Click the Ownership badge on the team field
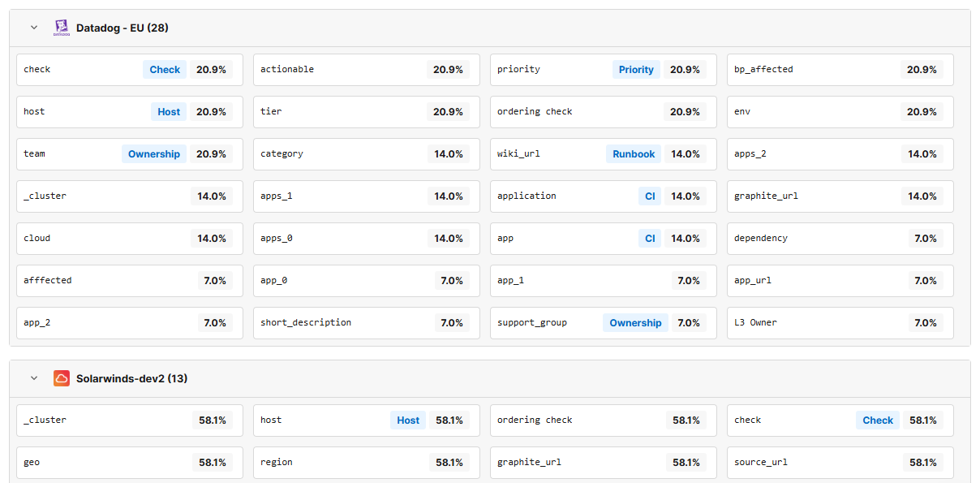 tap(154, 153)
